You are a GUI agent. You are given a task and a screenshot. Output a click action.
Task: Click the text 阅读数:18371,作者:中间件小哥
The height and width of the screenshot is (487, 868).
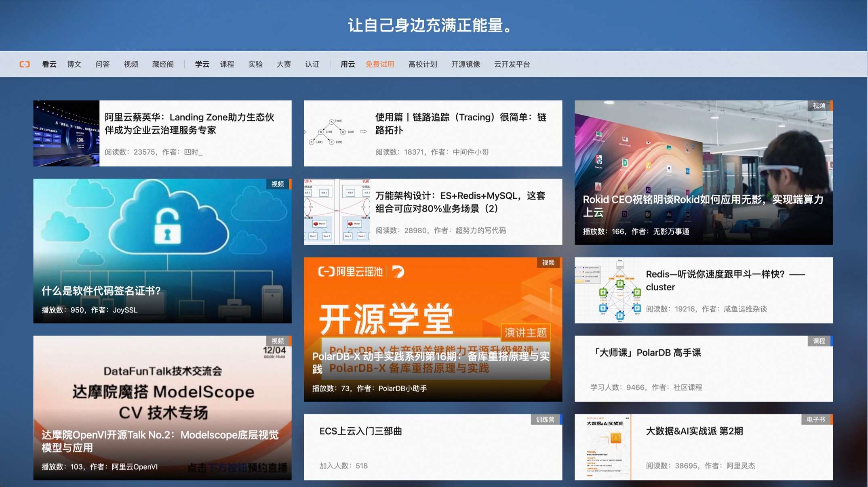pyautogui.click(x=432, y=152)
